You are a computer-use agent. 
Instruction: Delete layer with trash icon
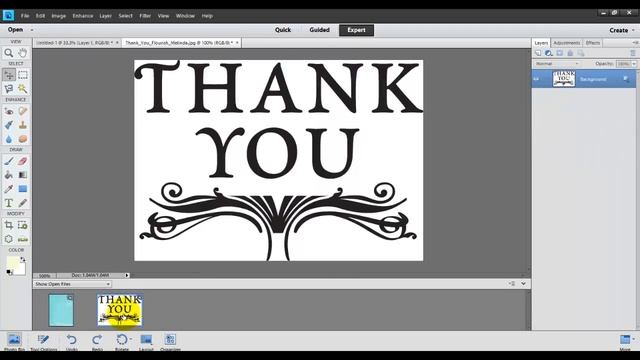[x=633, y=53]
